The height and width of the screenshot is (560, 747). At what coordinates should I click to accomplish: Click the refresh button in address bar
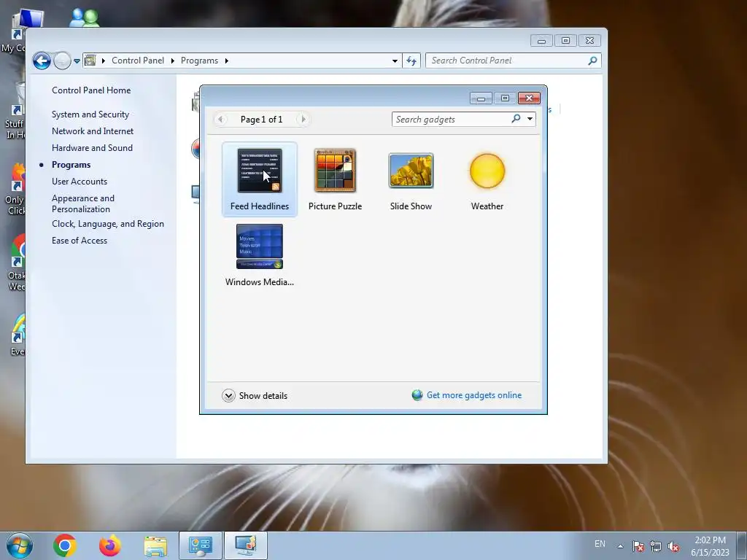411,61
